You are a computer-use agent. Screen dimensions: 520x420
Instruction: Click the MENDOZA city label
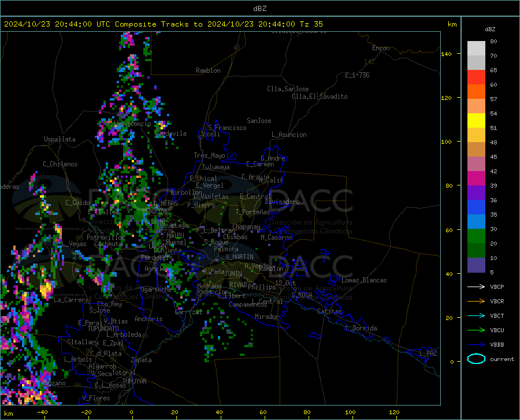tap(154, 211)
